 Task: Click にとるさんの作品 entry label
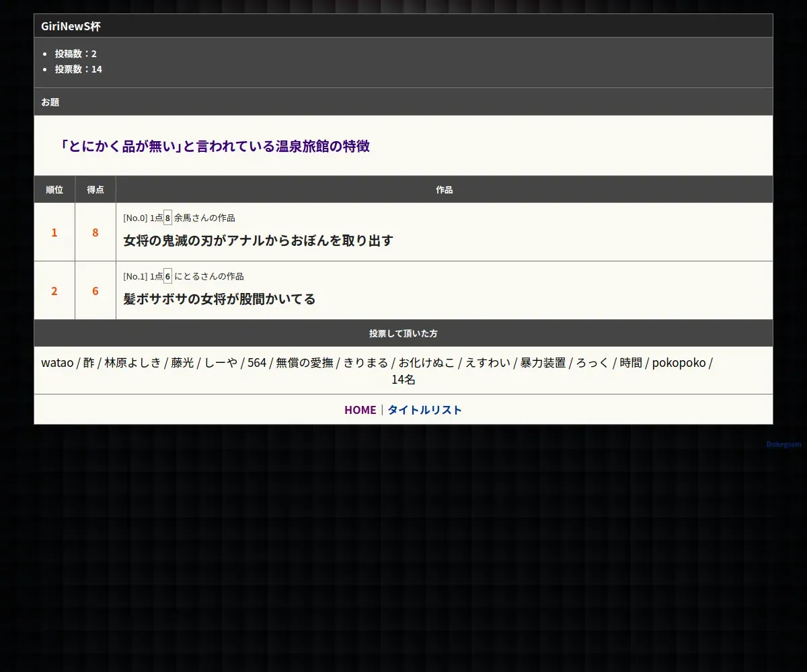[x=209, y=276]
